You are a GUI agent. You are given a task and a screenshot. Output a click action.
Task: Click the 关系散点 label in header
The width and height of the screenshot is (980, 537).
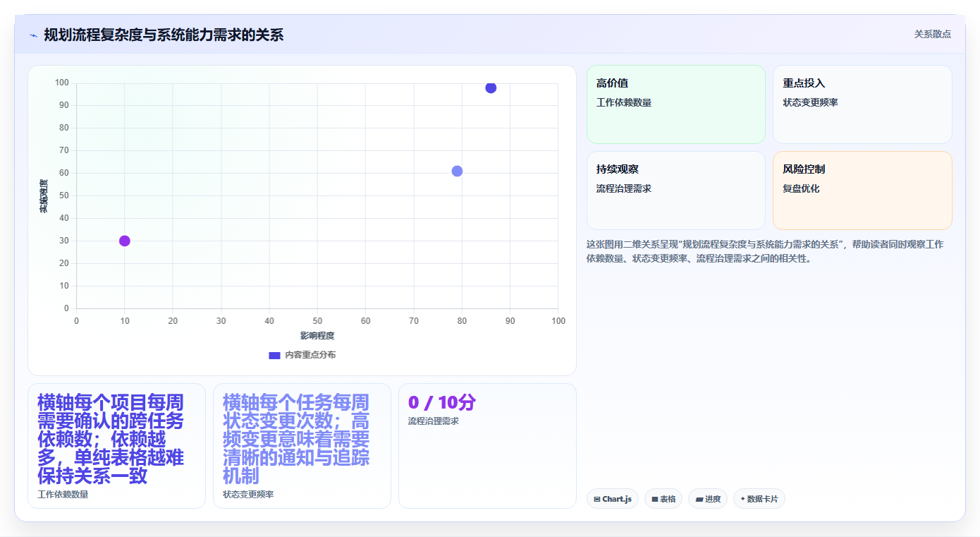click(932, 34)
